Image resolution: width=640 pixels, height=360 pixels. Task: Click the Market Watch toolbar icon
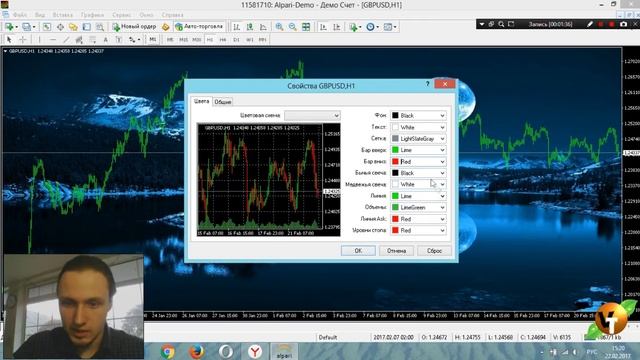click(x=47, y=27)
